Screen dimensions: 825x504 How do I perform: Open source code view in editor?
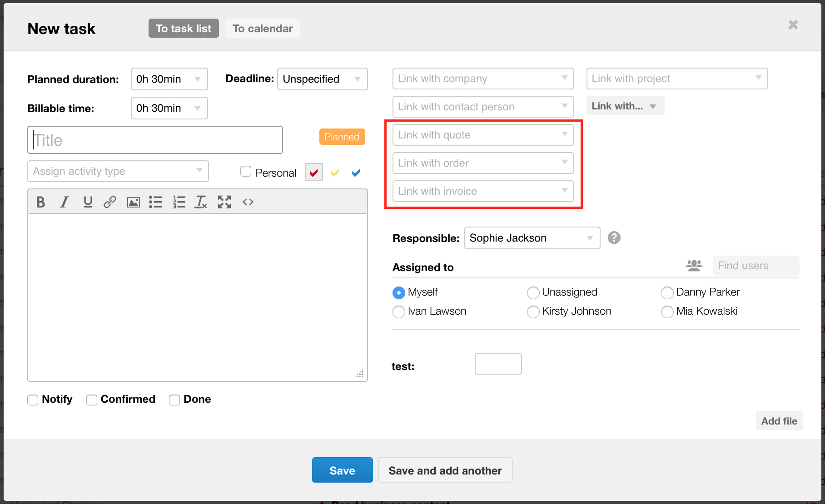(248, 202)
